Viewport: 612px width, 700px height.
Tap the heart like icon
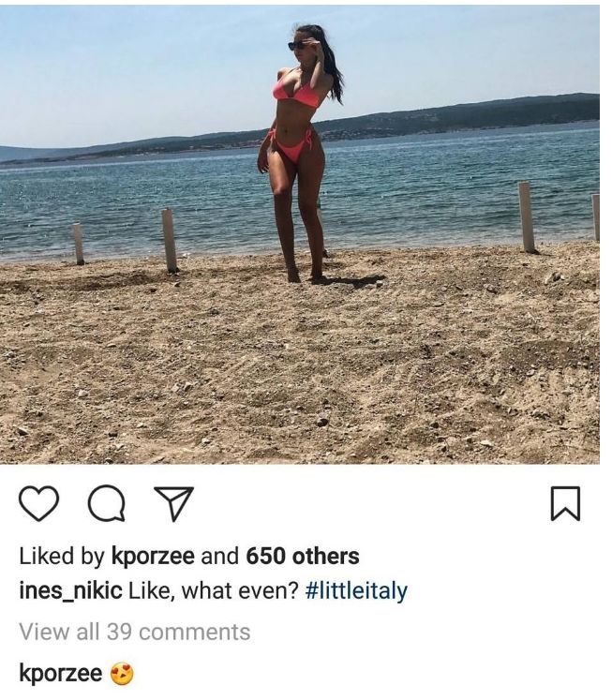(39, 503)
